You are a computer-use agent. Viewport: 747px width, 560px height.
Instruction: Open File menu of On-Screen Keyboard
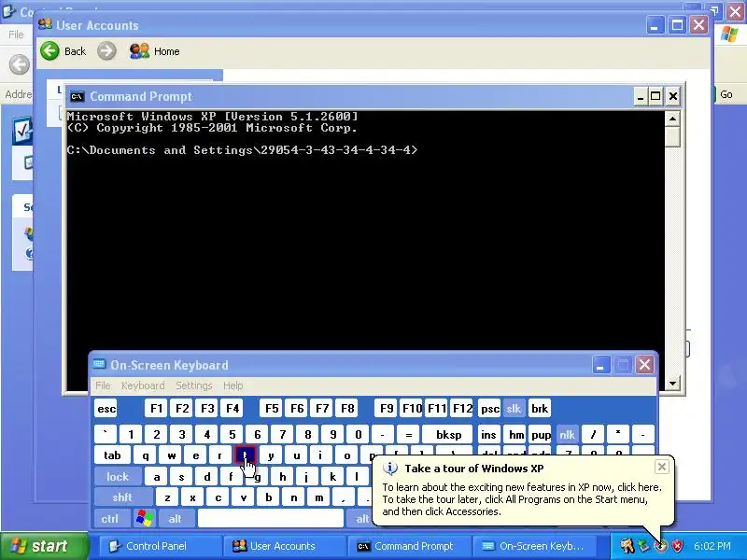coord(103,385)
